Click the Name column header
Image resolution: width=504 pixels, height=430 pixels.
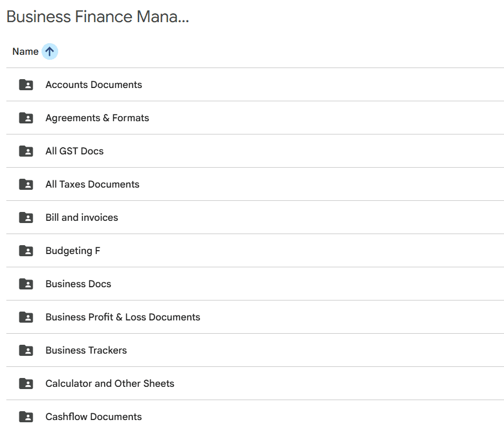(25, 51)
